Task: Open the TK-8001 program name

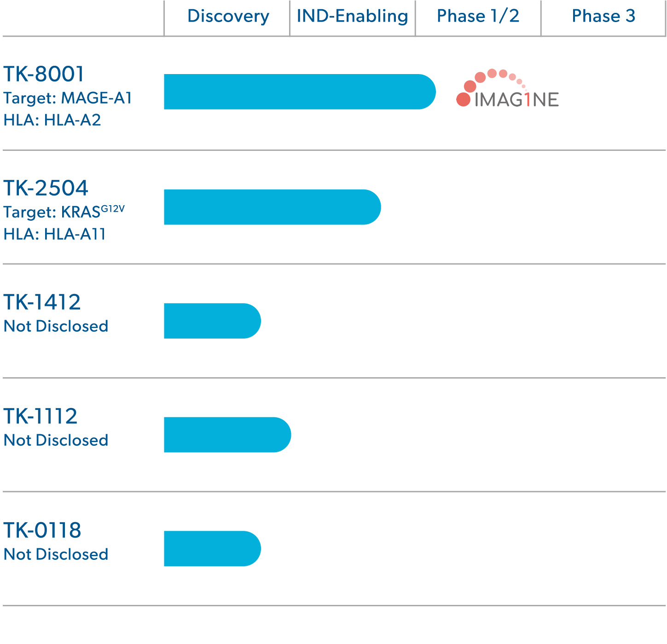Action: tap(44, 74)
